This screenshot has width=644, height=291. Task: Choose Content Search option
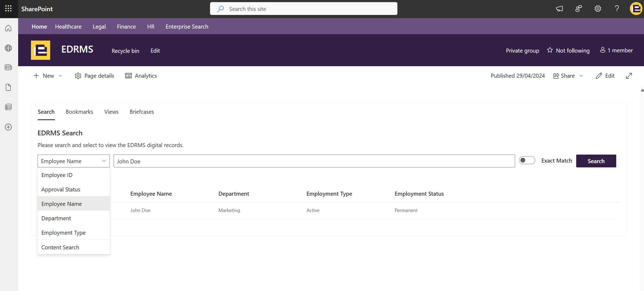(74, 247)
